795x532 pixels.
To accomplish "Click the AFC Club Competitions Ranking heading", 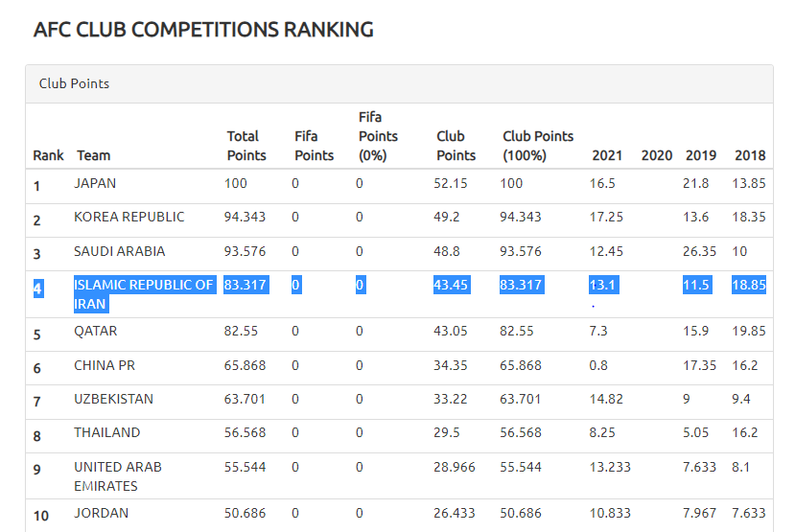I will 203,30.
